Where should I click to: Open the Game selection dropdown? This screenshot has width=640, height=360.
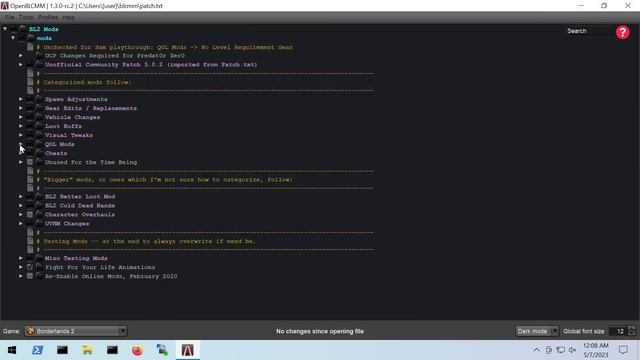(76, 331)
